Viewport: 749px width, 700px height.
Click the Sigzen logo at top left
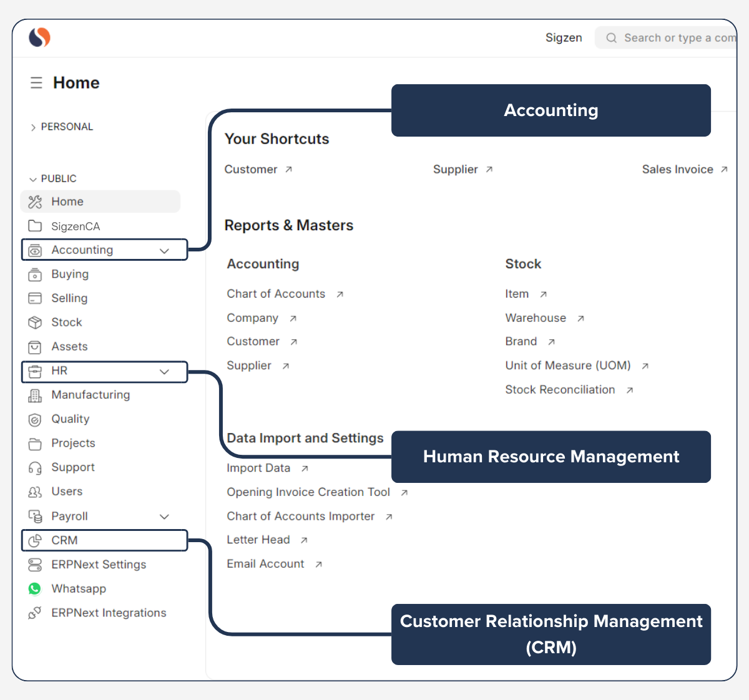[x=37, y=37]
